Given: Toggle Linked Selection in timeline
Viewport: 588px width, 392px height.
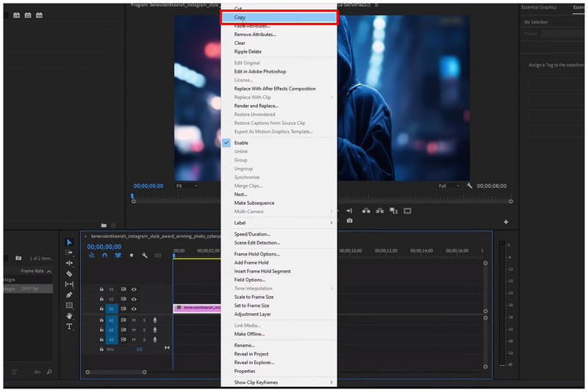Looking at the screenshot, I should click(x=118, y=255).
